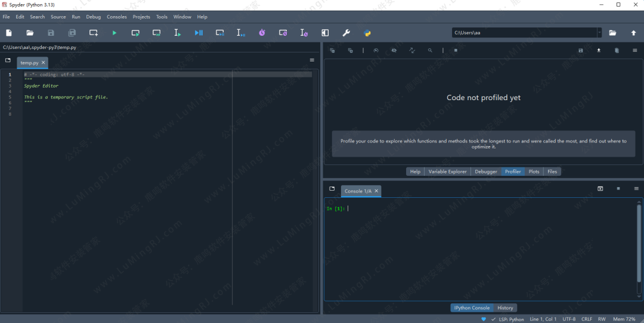This screenshot has width=644, height=323.
Task: Open PYTHONPATH manager Python logo icon
Action: [x=367, y=33]
